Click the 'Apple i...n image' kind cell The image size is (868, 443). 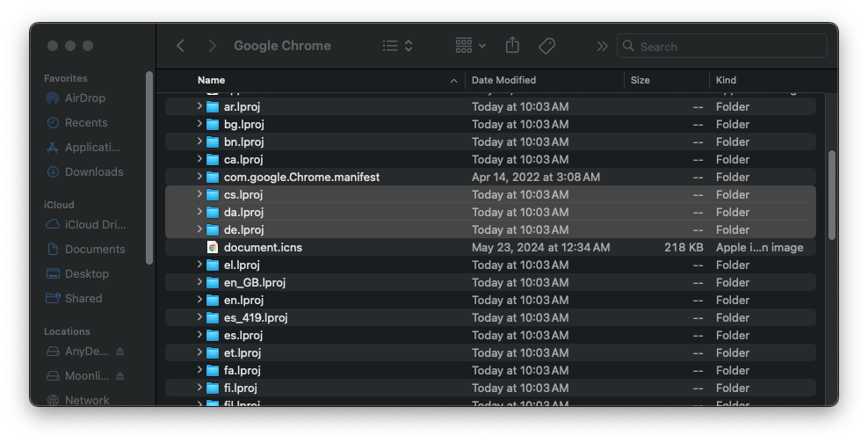tap(759, 248)
